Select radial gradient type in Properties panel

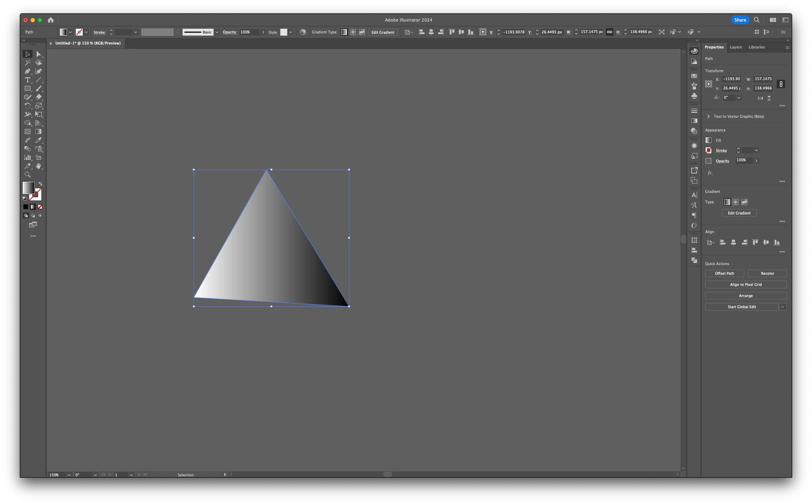[735, 202]
